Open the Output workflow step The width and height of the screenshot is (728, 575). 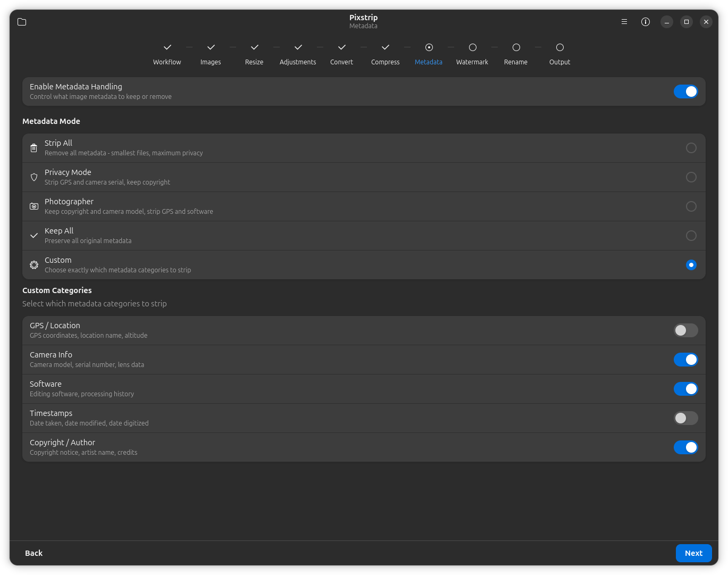559,53
